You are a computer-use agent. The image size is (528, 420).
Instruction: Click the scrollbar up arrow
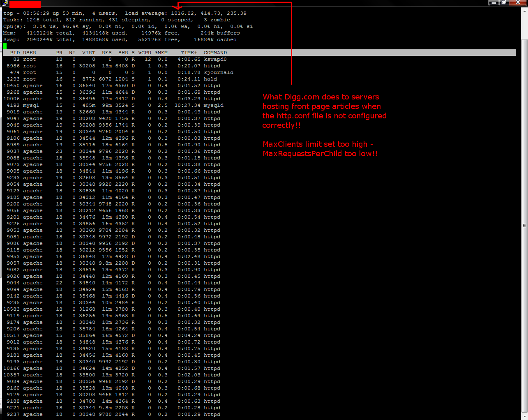[524, 12]
